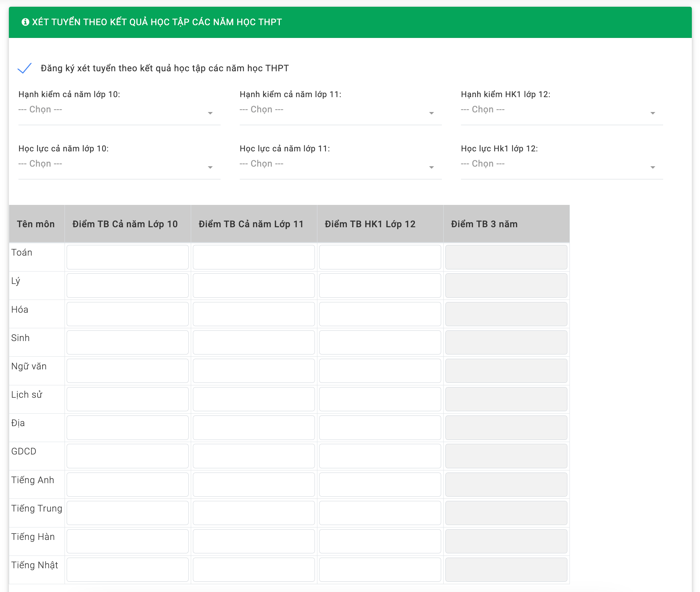This screenshot has width=700, height=592.
Task: Focus Tiếng Nhật score field for Lớp 11
Action: coord(254,570)
